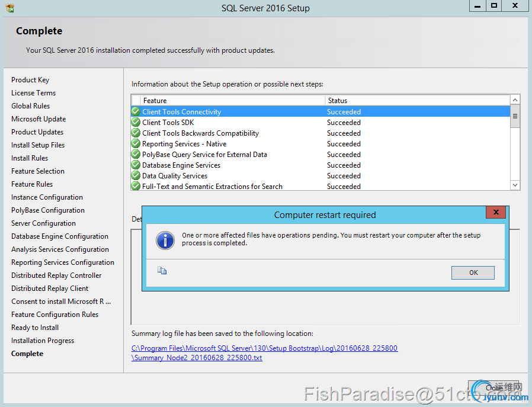Screen dimensions: 532x407
Task: Click the SQL Server Setup title bar icon
Action: click(x=10, y=8)
